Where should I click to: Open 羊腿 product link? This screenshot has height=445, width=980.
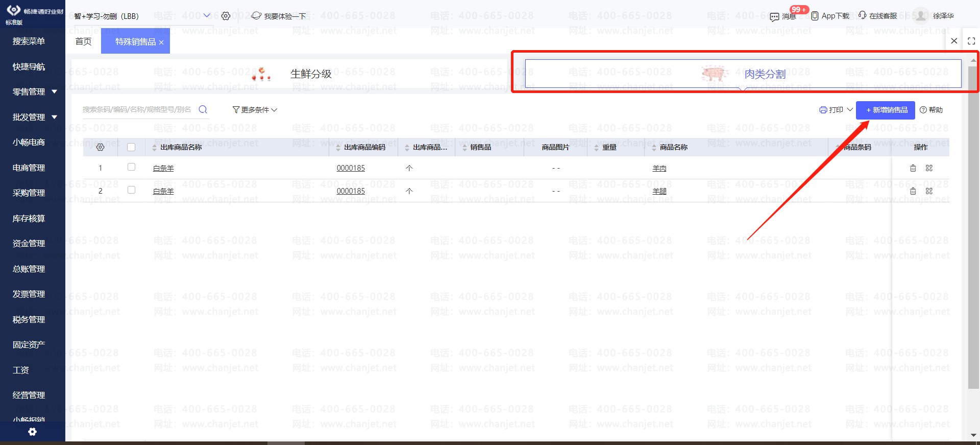[659, 192]
